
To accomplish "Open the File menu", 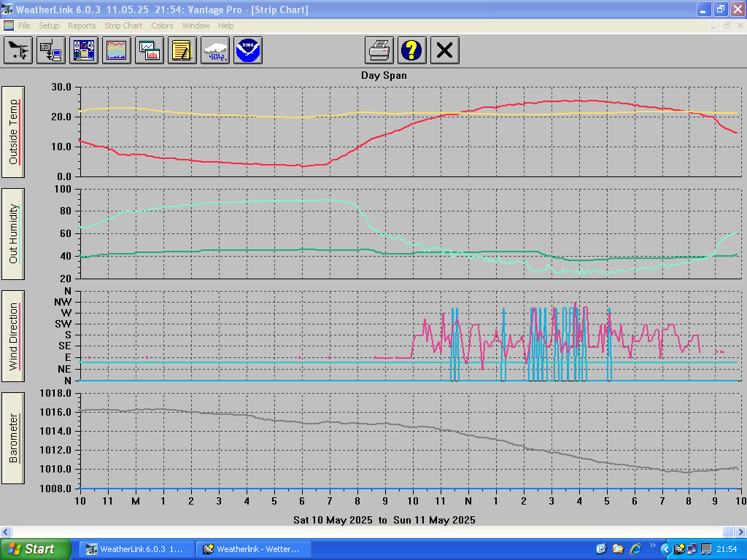I will click(24, 26).
